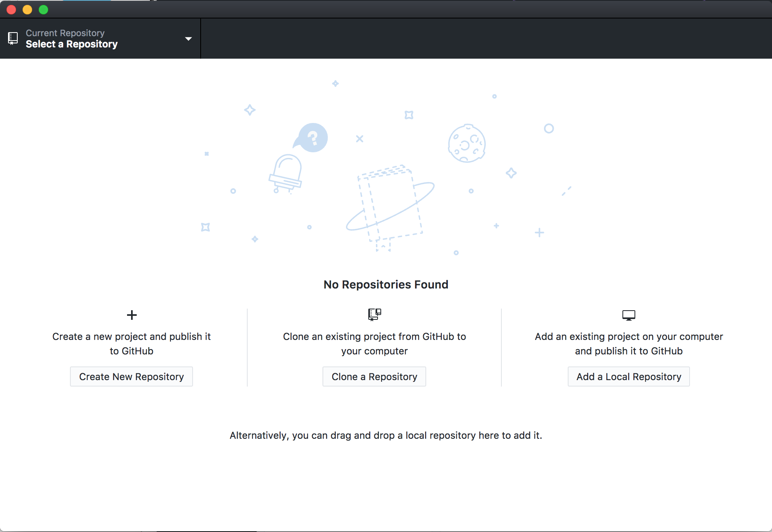Screen dimensions: 772x532
Task: Open the Current Repository dropdown
Action: tap(100, 39)
